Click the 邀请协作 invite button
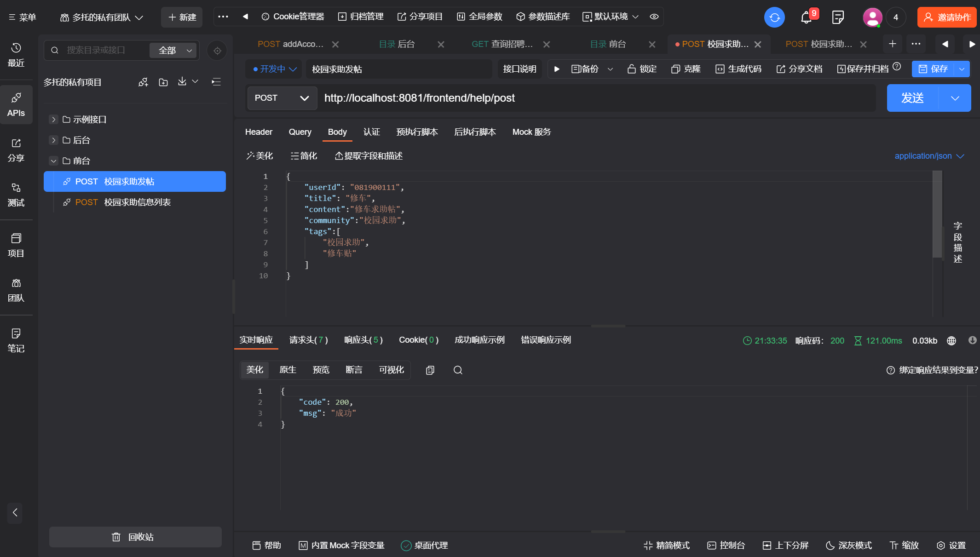The image size is (980, 557). [x=947, y=17]
